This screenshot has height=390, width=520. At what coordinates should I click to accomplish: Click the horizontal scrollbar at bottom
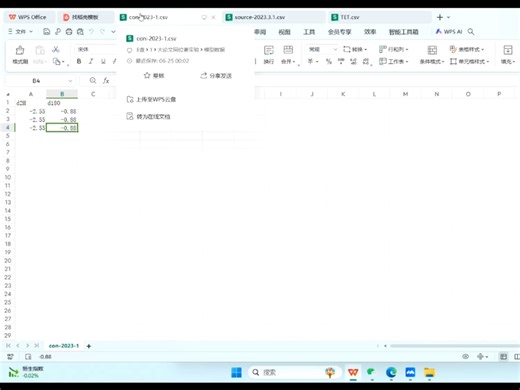(455, 346)
